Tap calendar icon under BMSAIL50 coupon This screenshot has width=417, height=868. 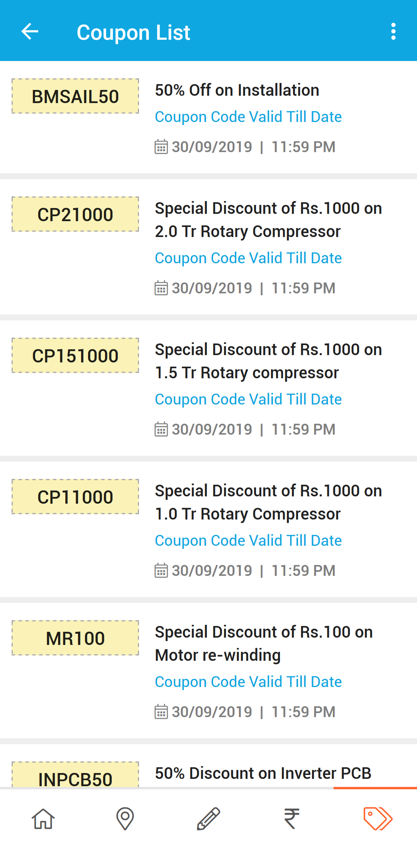pos(161,147)
